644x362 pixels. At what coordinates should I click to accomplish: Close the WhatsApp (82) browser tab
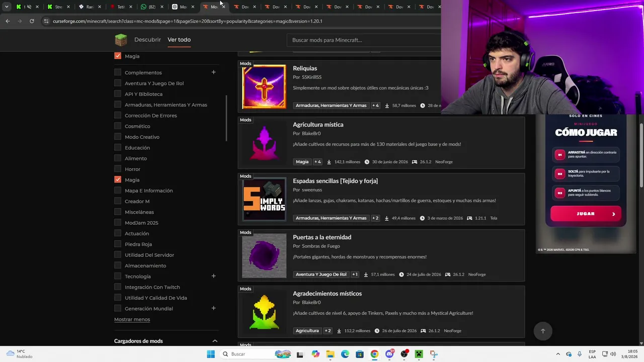click(161, 7)
